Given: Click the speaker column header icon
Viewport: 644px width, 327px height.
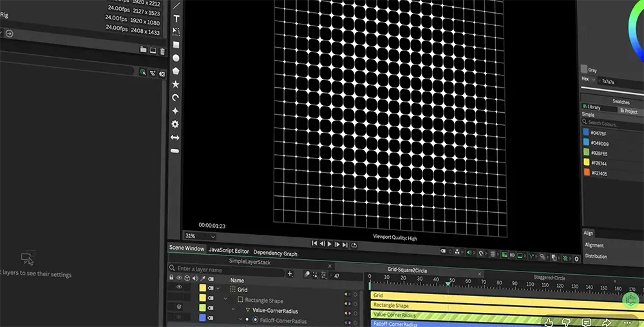Looking at the screenshot, I should [x=195, y=279].
